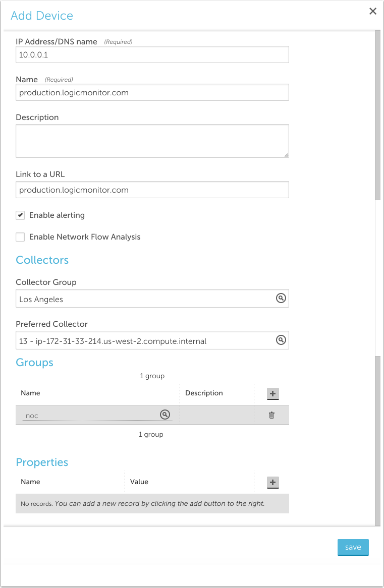Click the save button
The width and height of the screenshot is (384, 588).
[x=353, y=547]
